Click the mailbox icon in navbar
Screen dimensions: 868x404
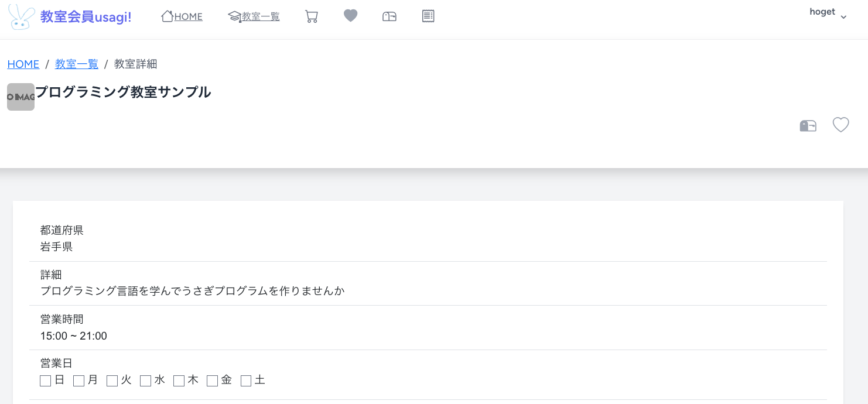pyautogui.click(x=389, y=16)
